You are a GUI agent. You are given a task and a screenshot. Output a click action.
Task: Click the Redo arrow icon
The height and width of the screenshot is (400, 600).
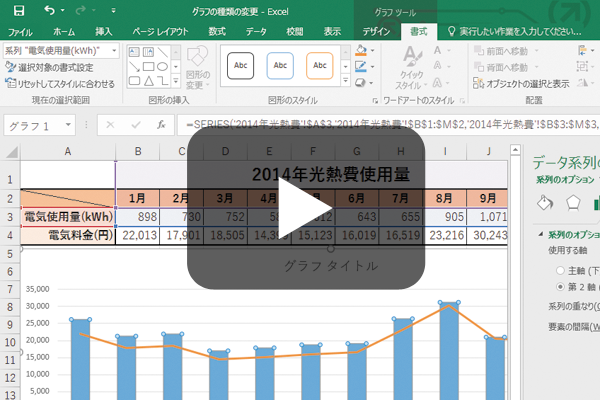pos(80,10)
